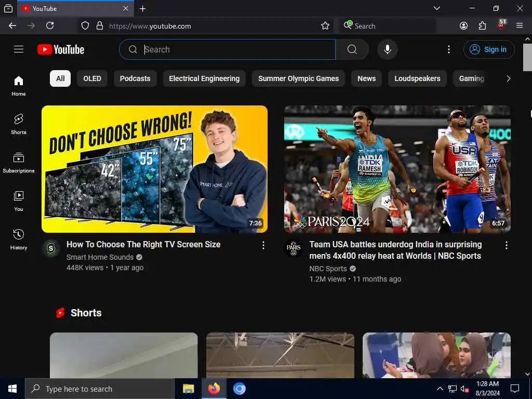Image resolution: width=532 pixels, height=399 pixels.
Task: Open Firefox account icon
Action: (463, 26)
